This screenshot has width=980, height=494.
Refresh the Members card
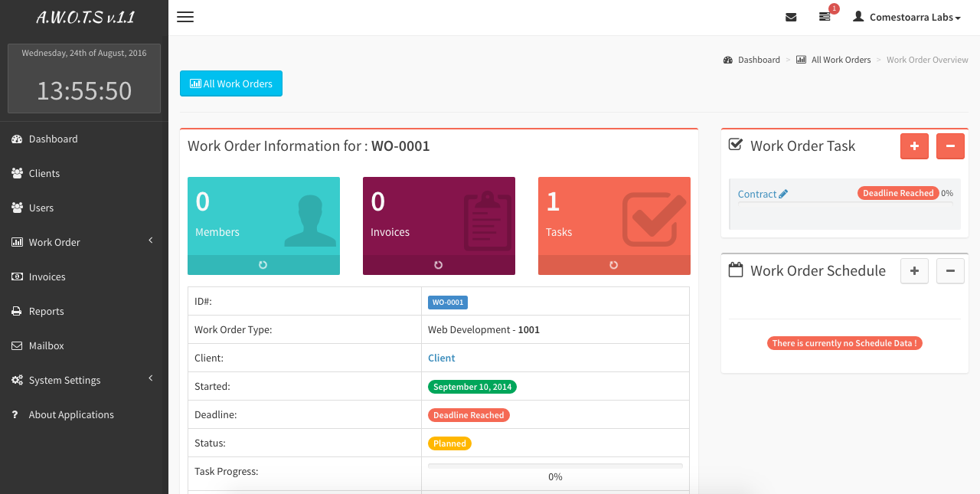(263, 265)
